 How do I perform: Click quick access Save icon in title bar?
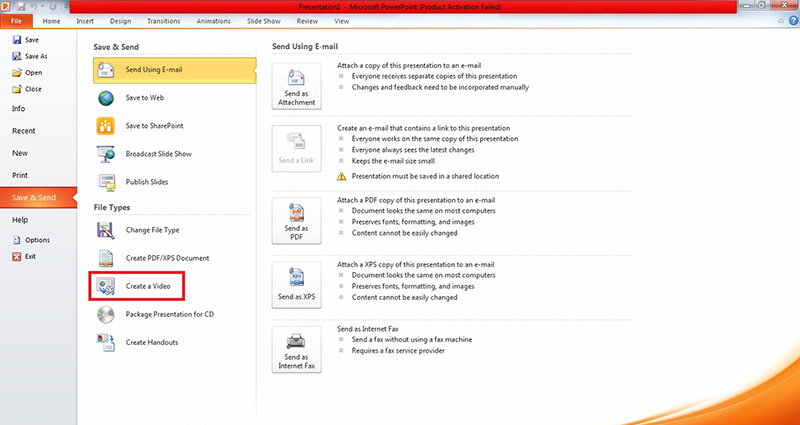[x=21, y=7]
